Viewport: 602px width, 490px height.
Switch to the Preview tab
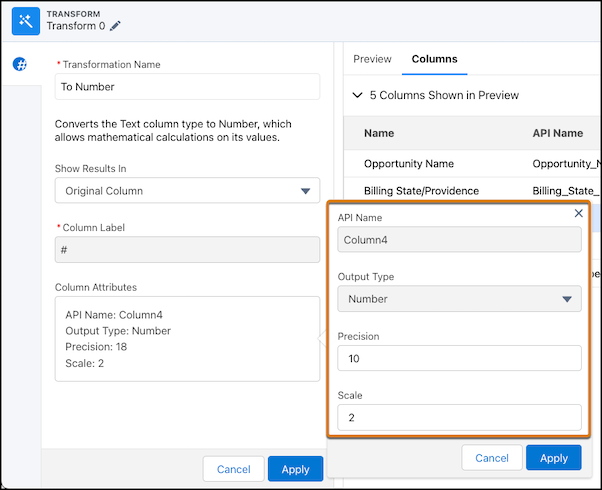372,59
